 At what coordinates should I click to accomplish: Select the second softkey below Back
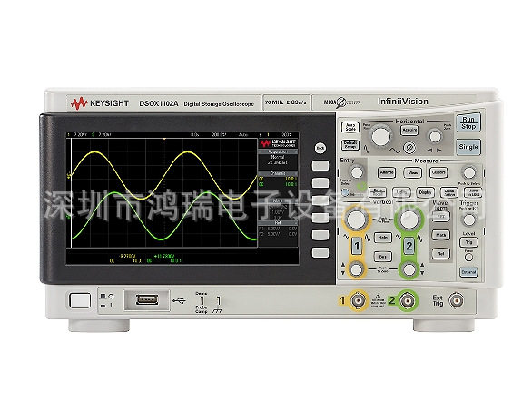(320, 182)
